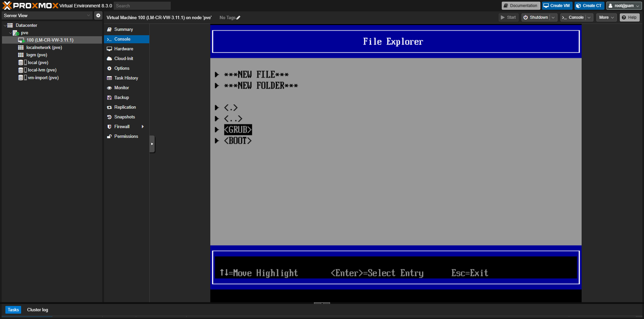Edit tags using the No Tags pencil

(238, 17)
